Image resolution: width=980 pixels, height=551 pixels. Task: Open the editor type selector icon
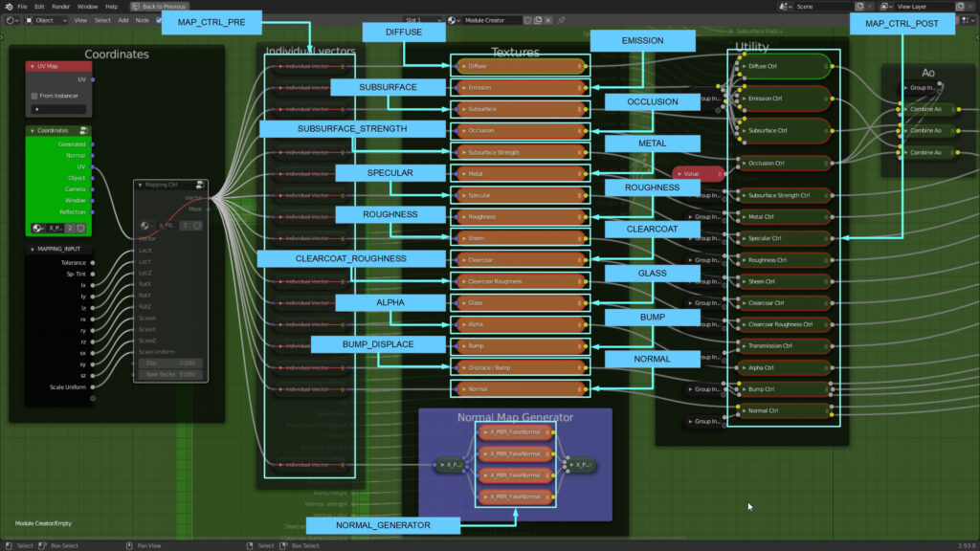click(x=11, y=20)
